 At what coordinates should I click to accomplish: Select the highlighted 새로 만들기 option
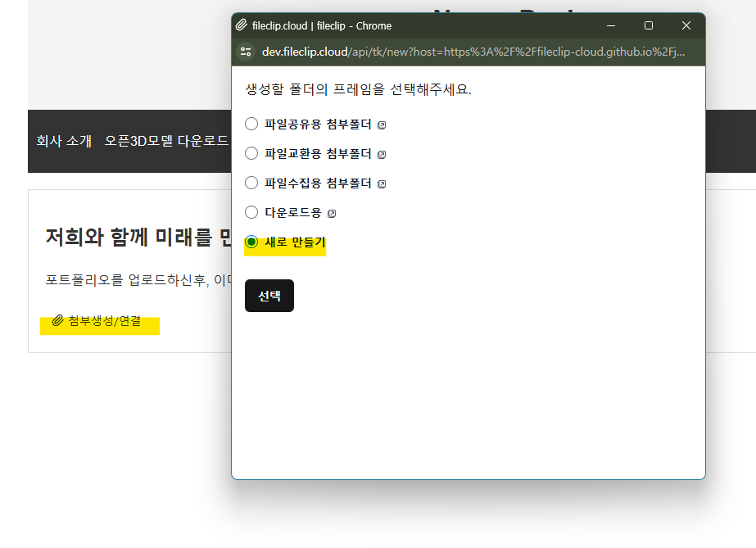point(251,241)
